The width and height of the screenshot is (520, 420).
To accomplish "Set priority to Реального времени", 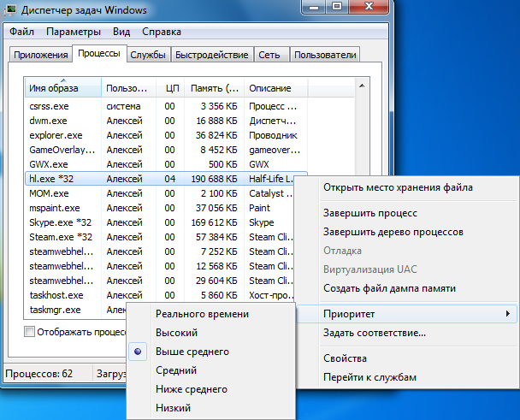I will 202,314.
